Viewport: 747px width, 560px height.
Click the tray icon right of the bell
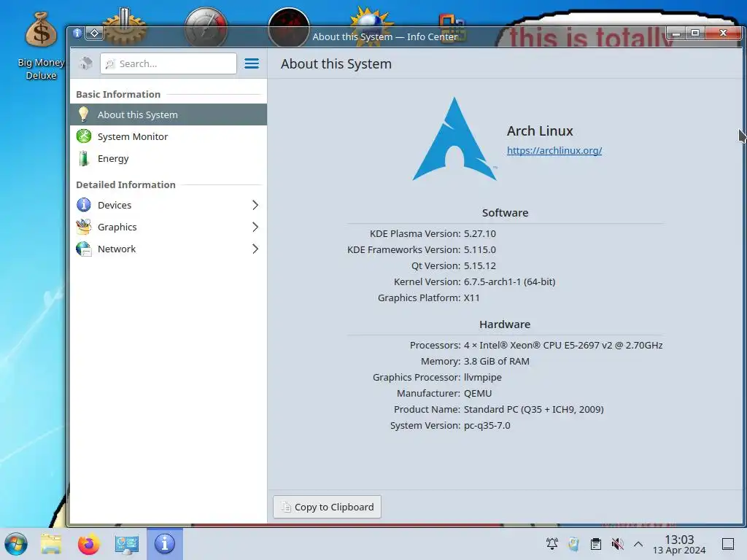(573, 544)
